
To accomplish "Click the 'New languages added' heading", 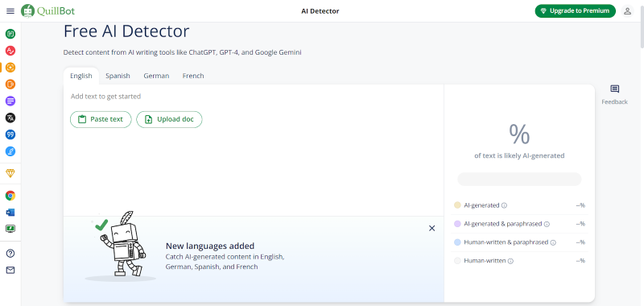I will click(210, 246).
